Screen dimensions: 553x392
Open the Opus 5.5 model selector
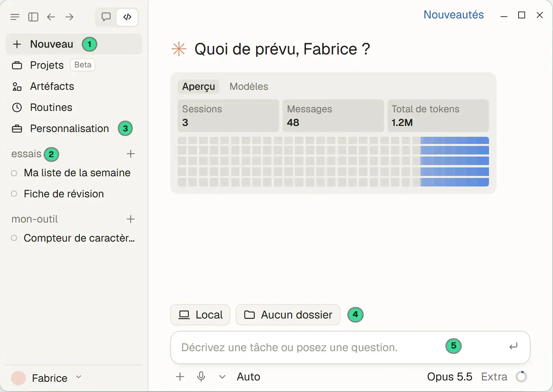tap(449, 377)
